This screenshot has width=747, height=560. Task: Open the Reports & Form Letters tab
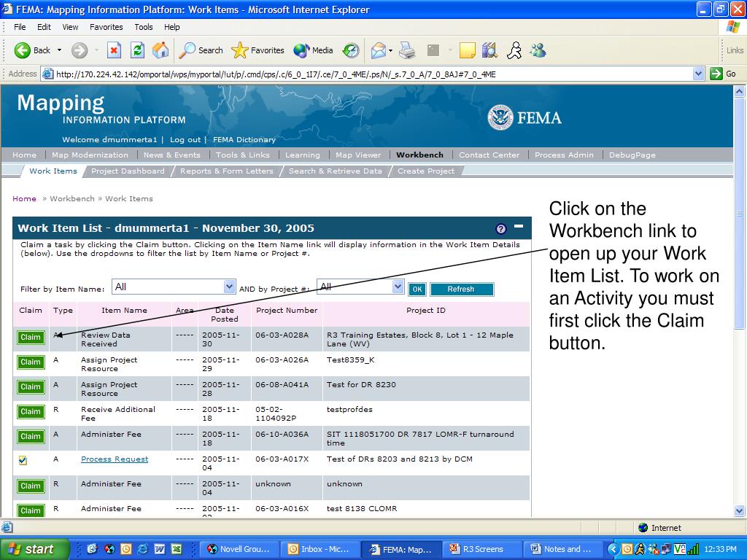point(227,171)
